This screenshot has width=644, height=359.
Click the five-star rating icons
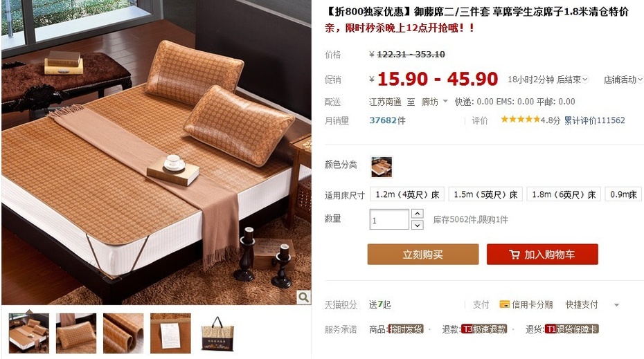[x=520, y=120]
